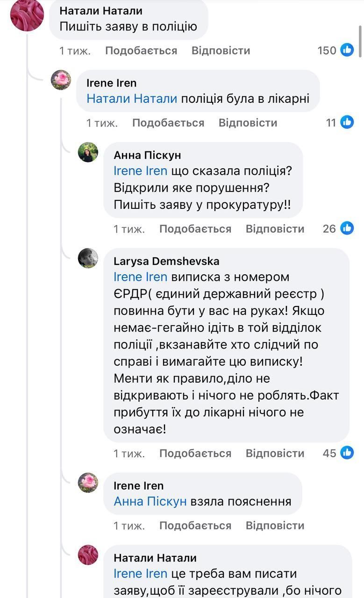Click the like icon showing 150 reactions
This screenshot has height=598, width=364.
[347, 50]
